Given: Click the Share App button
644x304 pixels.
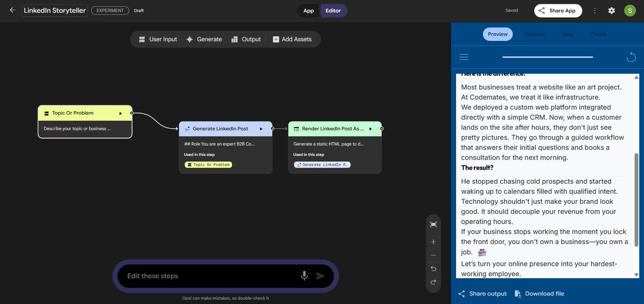Looking at the screenshot, I should (558, 11).
